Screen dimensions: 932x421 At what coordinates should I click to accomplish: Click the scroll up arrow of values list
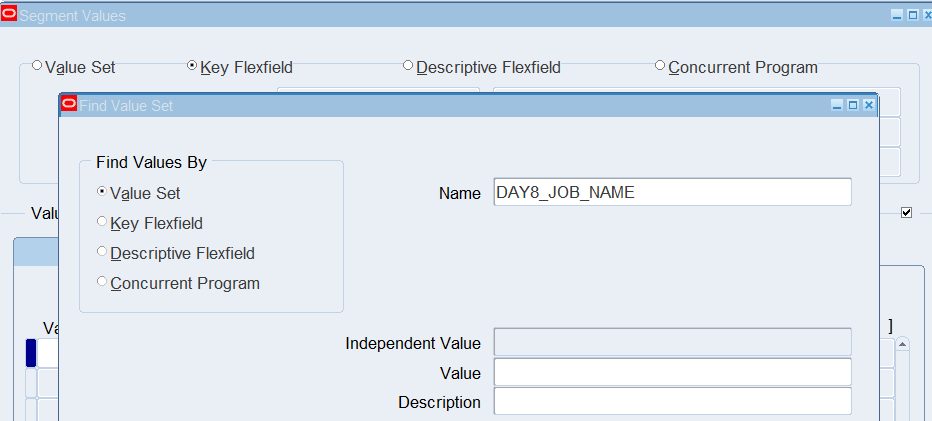(902, 344)
